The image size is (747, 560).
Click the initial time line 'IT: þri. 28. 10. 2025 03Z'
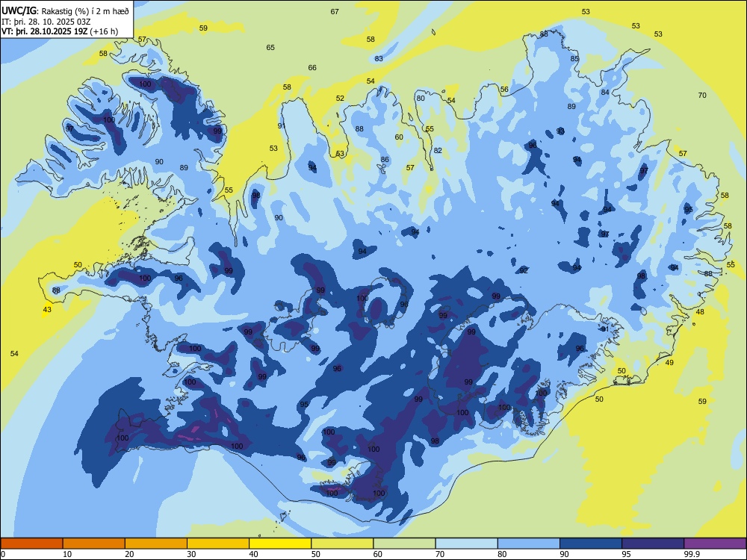tap(46, 22)
